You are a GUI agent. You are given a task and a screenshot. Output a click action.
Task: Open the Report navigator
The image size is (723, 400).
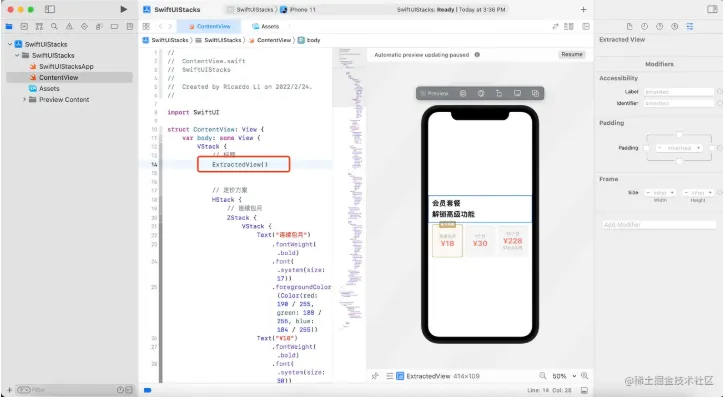pos(130,27)
